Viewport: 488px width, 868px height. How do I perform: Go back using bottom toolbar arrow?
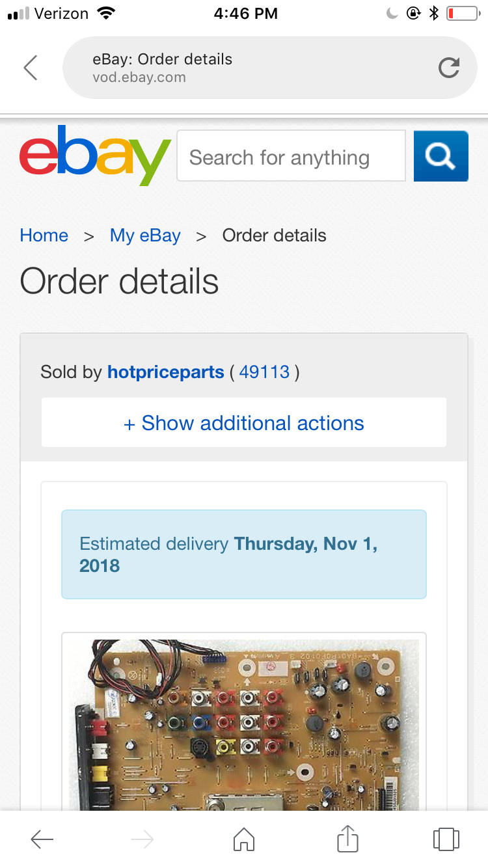42,839
